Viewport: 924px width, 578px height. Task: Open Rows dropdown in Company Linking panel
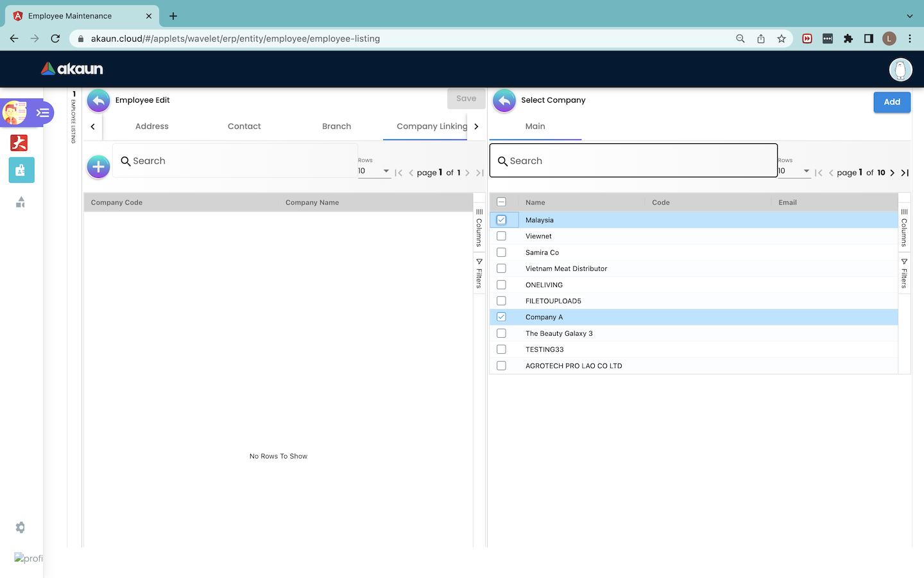374,171
